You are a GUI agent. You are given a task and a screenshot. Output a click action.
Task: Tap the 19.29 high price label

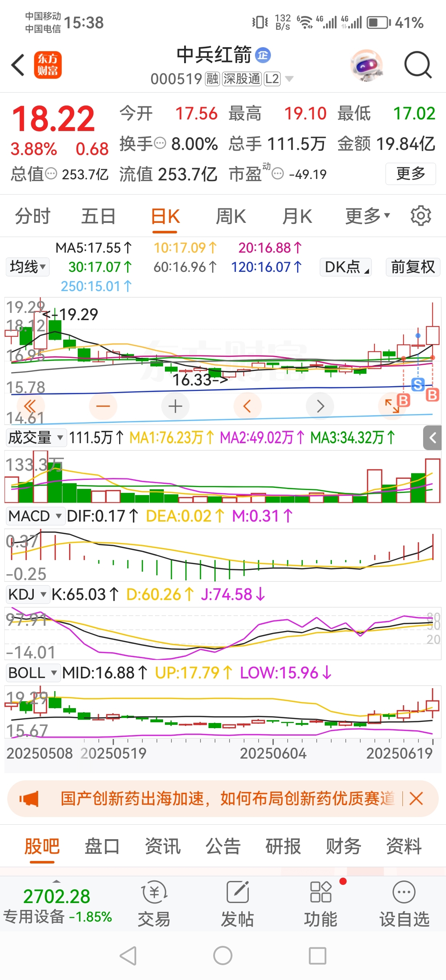pos(78,314)
